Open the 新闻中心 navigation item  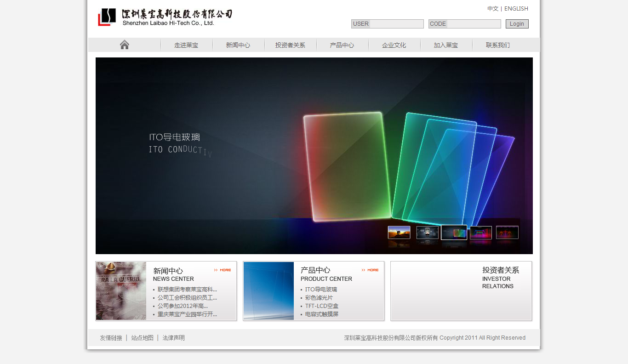click(238, 45)
